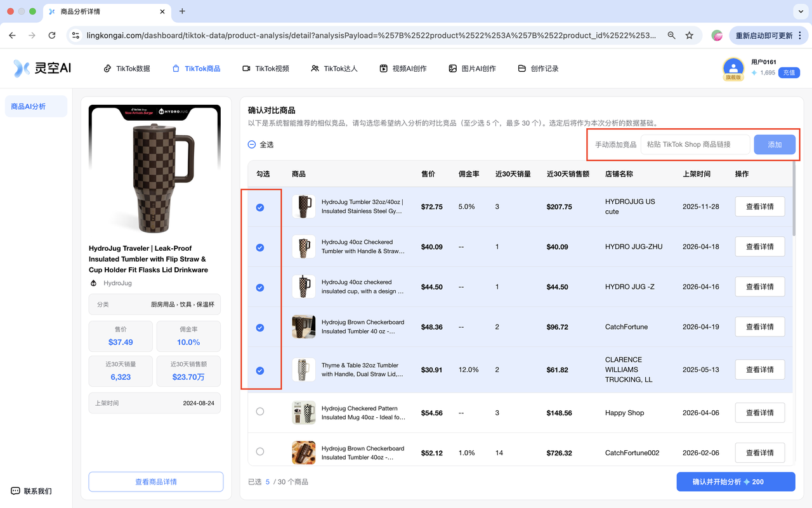
Task: Click the browser forward arrow
Action: 32,36
